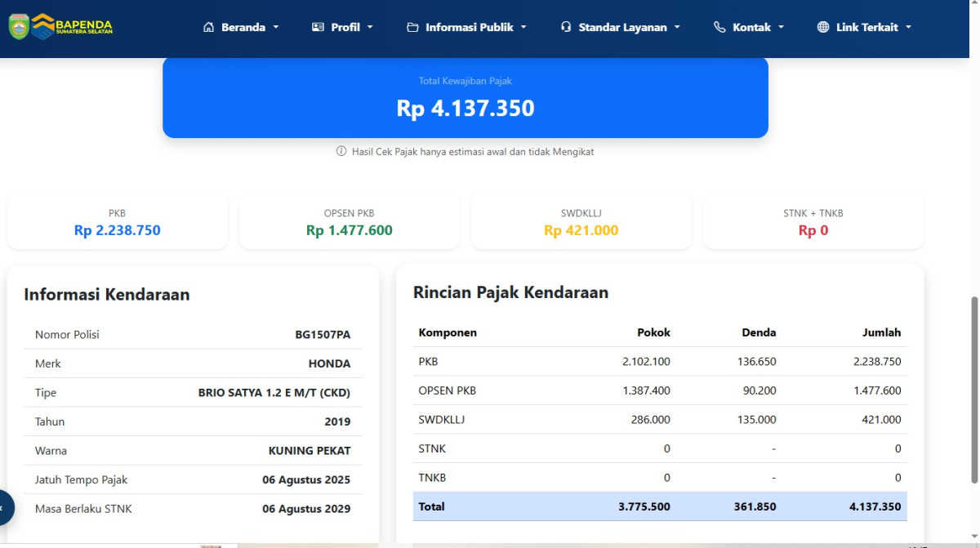Select the PKB denda amount 136.650

(x=756, y=362)
